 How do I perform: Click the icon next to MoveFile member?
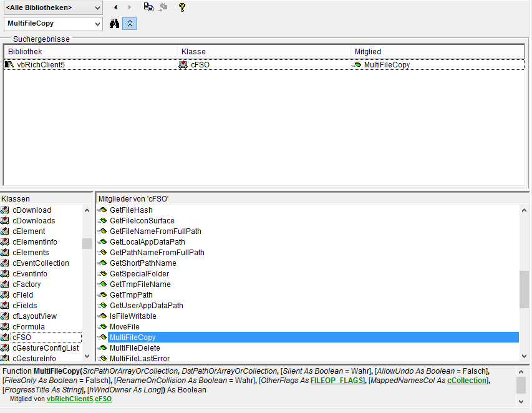coord(102,327)
